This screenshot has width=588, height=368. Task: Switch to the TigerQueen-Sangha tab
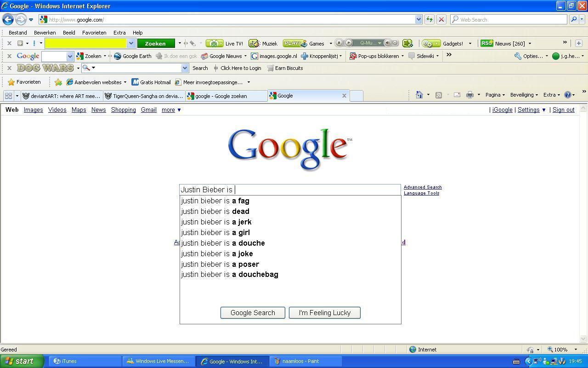pos(144,96)
